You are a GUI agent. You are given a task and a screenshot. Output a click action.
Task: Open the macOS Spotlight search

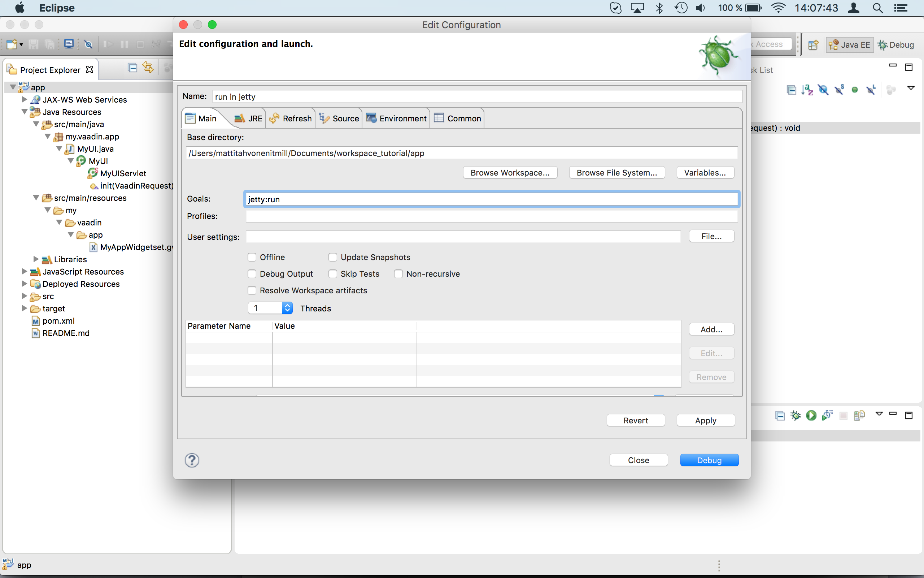(x=878, y=8)
